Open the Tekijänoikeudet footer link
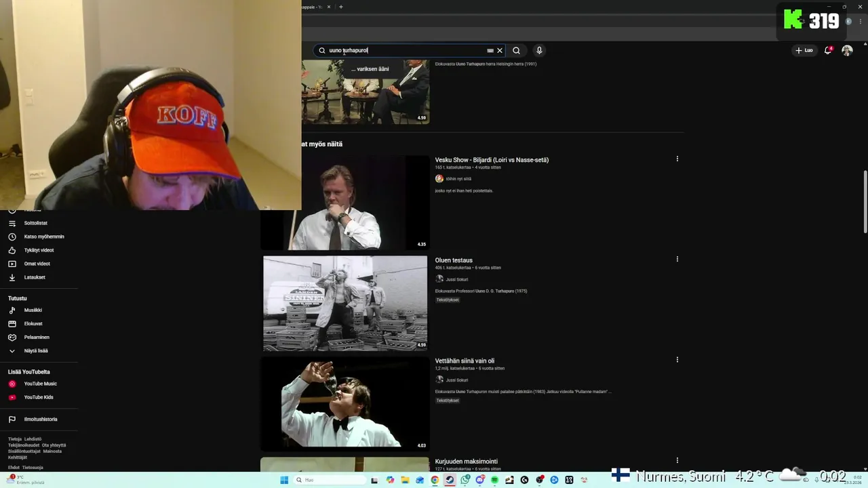Screen dimensions: 868x488 tap(24, 445)
